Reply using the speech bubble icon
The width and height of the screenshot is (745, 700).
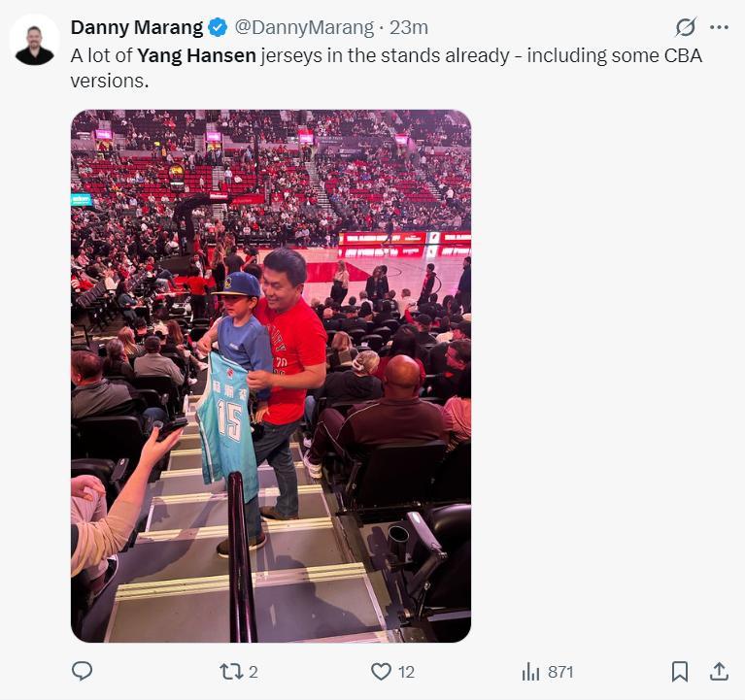point(83,671)
